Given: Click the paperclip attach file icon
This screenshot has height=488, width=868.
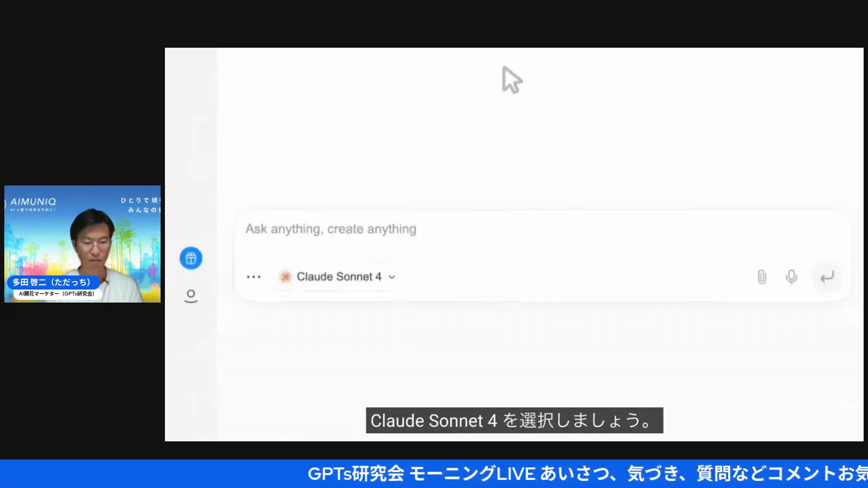Looking at the screenshot, I should point(762,277).
